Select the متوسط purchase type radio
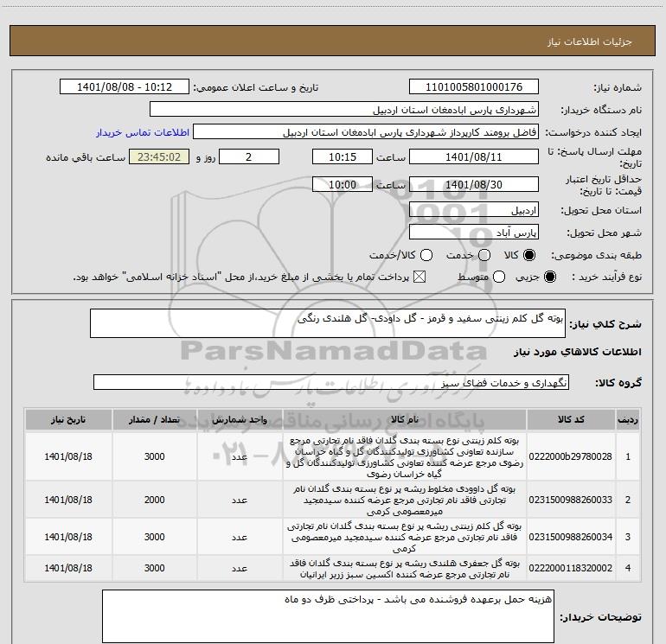 tap(499, 277)
